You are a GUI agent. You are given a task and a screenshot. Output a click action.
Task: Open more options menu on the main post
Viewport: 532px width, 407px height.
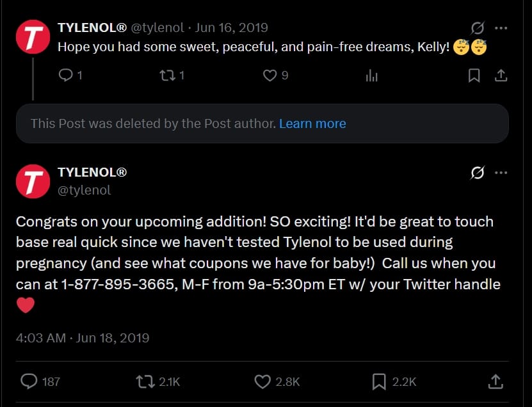[501, 173]
